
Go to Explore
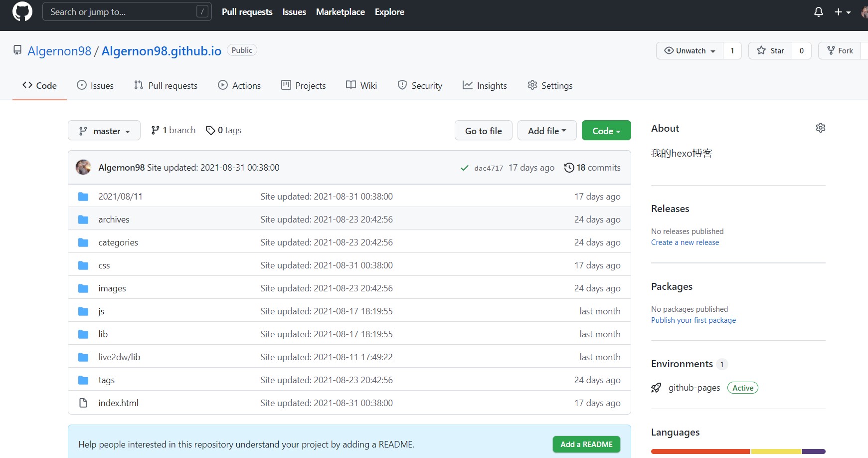(389, 12)
